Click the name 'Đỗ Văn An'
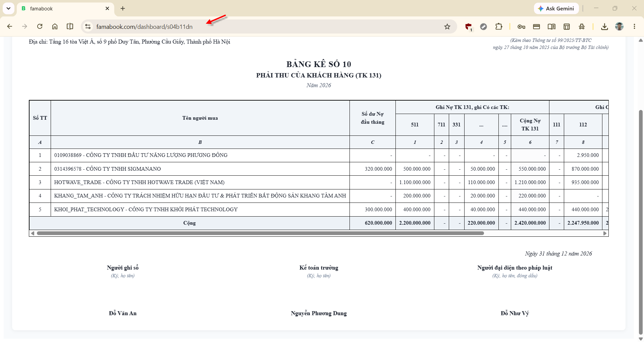The width and height of the screenshot is (644, 342). (123, 313)
